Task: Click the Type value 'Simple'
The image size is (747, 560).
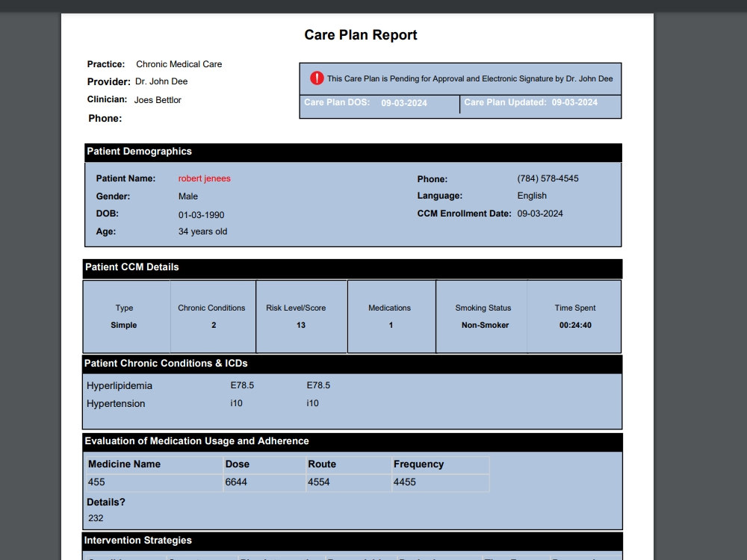Action: coord(124,326)
